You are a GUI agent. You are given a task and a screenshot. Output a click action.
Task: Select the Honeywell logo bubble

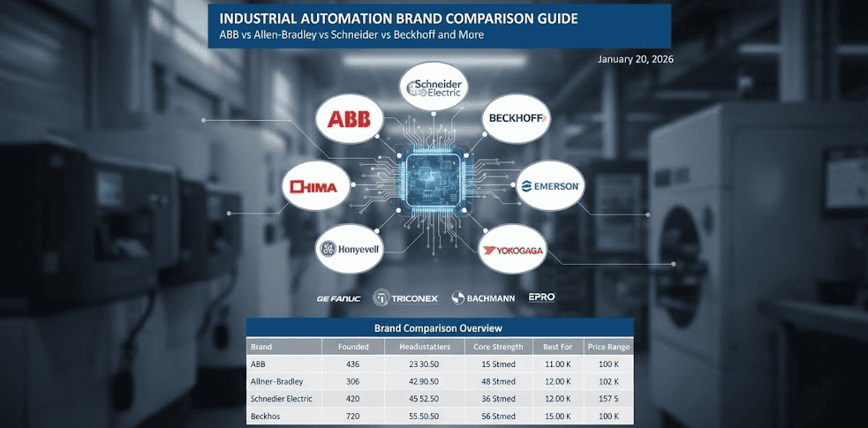[x=348, y=250]
